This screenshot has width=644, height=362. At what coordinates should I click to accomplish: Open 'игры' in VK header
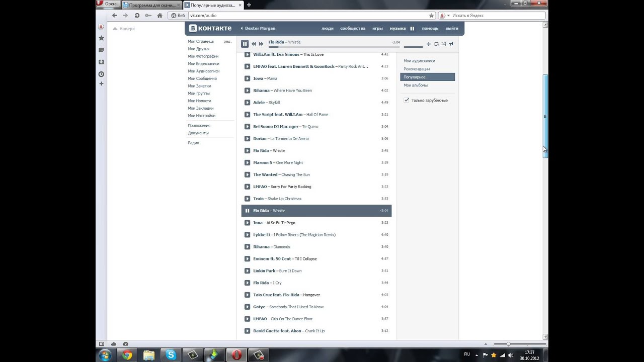pos(377,28)
